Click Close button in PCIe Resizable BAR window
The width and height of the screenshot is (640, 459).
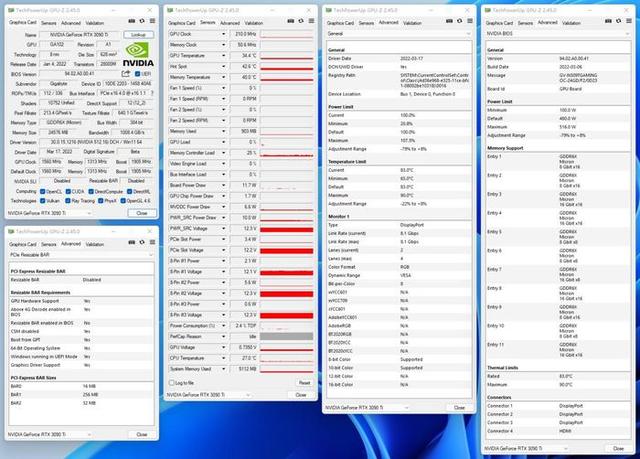click(x=142, y=434)
